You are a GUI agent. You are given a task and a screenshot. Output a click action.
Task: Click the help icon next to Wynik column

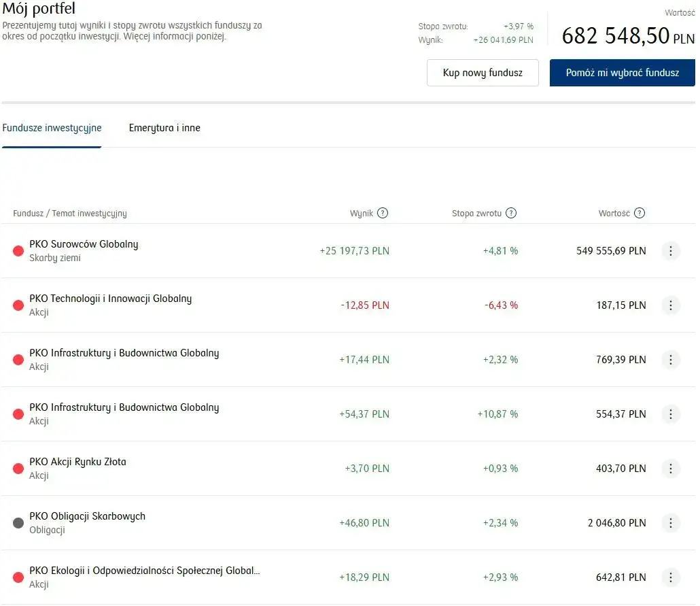(x=383, y=213)
